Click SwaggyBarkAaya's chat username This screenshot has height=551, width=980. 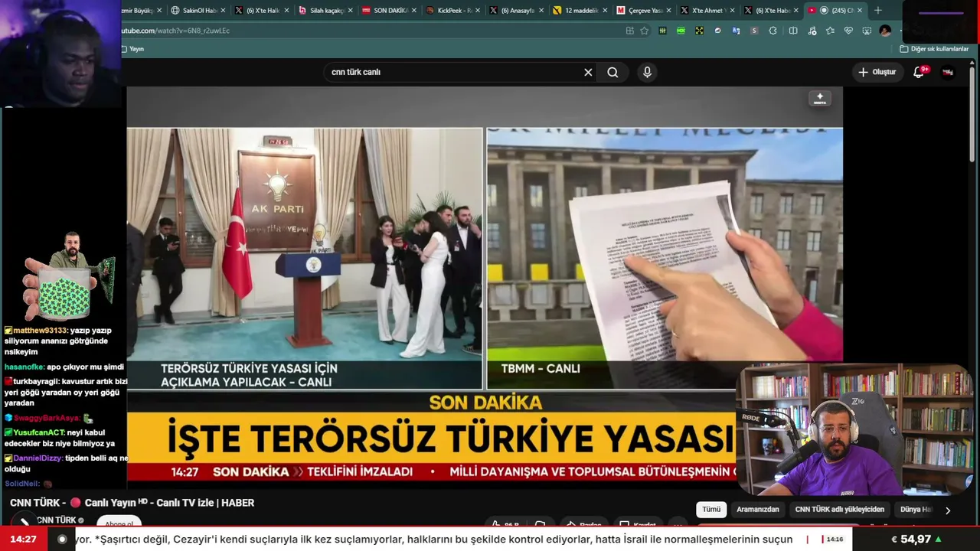tap(47, 419)
